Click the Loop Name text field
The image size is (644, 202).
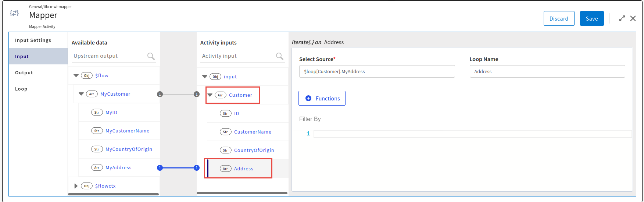547,71
